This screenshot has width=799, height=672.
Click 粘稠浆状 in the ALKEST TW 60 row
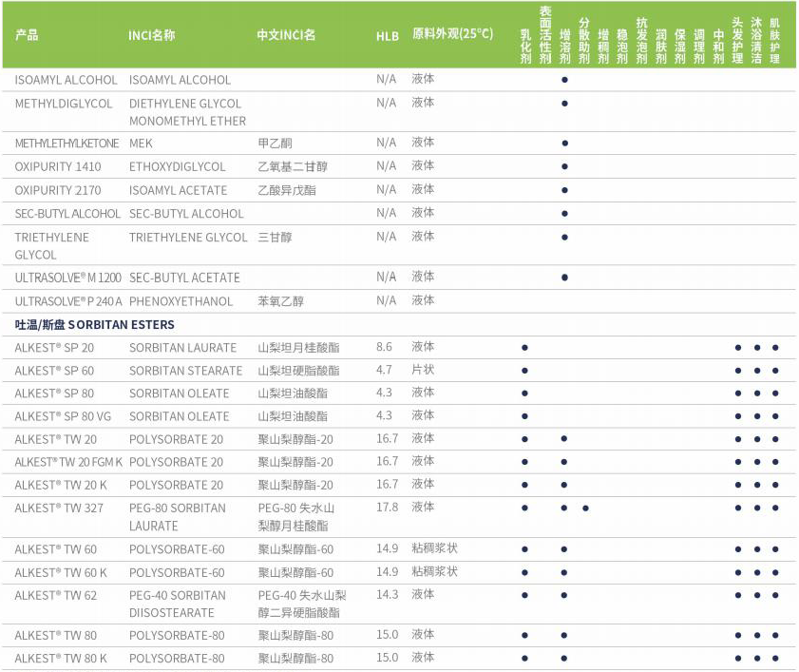[435, 548]
